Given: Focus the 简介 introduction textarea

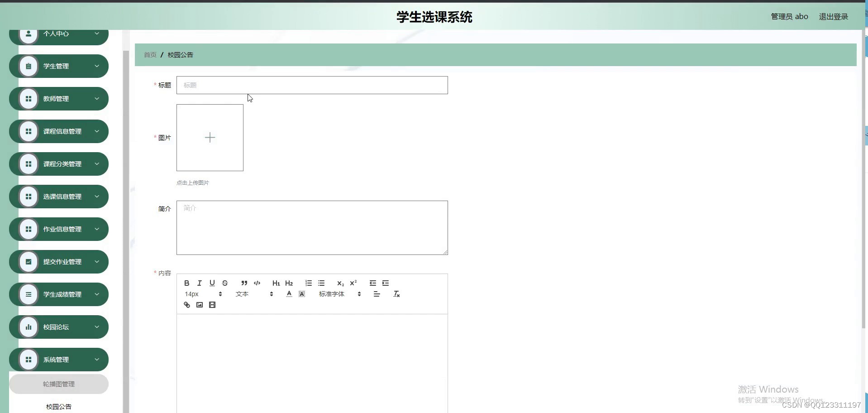Looking at the screenshot, I should (x=312, y=228).
